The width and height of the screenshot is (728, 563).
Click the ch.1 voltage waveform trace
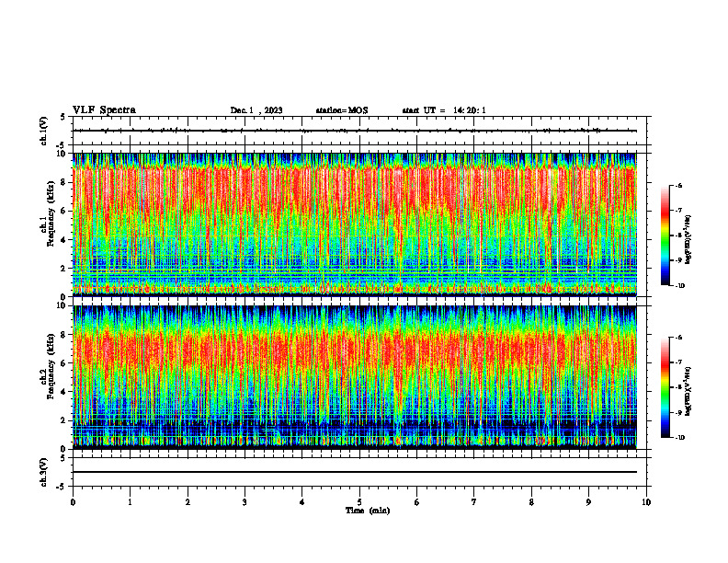click(354, 131)
